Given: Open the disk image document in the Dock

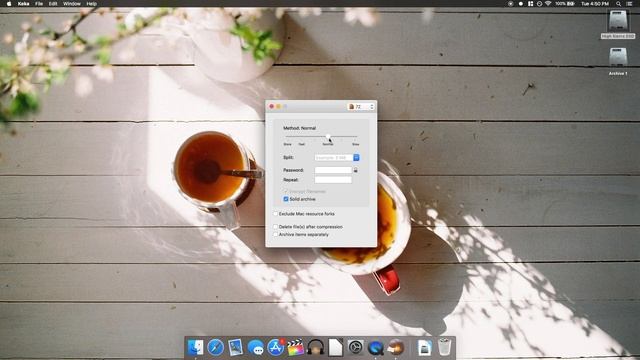Looking at the screenshot, I should (424, 347).
